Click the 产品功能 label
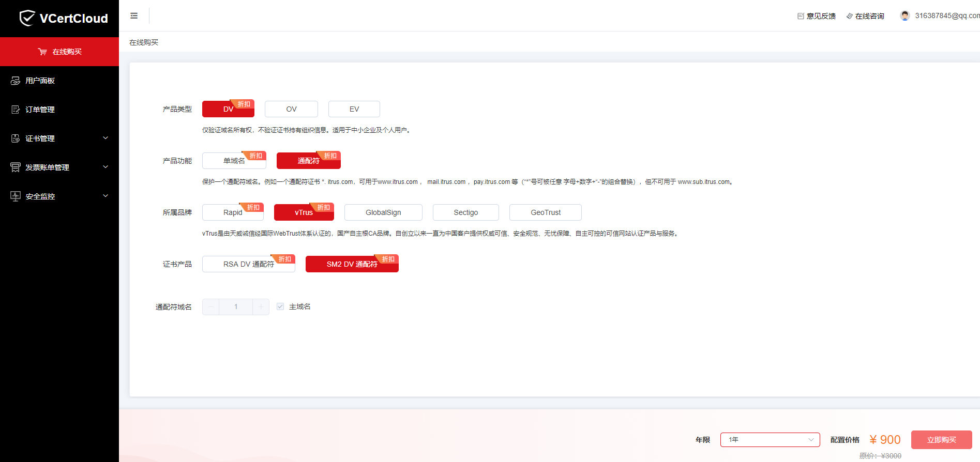The height and width of the screenshot is (462, 980). [x=177, y=161]
